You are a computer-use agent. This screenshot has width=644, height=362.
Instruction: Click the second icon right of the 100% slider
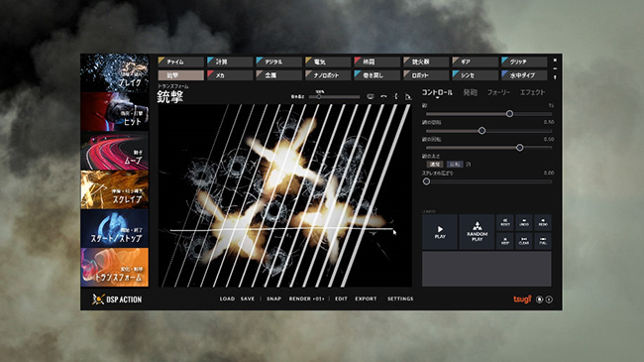383,96
